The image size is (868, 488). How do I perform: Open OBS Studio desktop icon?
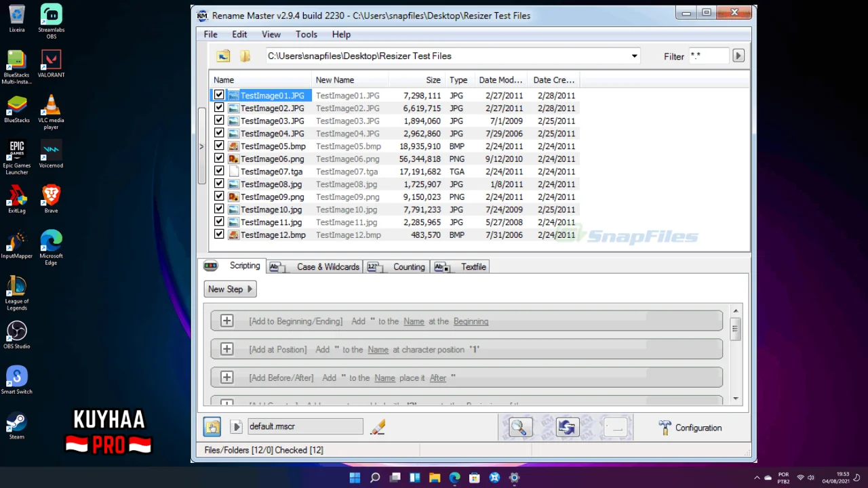[x=17, y=335]
